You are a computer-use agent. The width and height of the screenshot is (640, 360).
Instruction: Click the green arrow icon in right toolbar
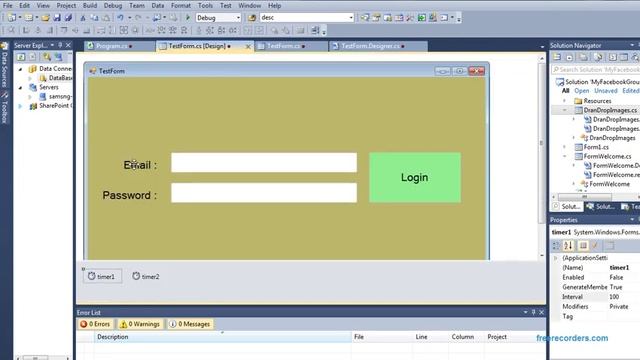click(x=422, y=18)
